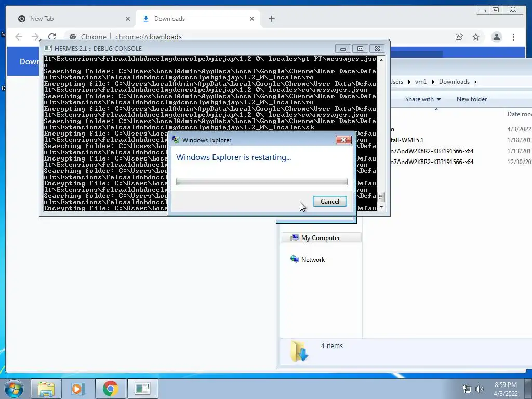
Task: Expand arrow before vm1 breadcrumb
Action: tap(409, 82)
